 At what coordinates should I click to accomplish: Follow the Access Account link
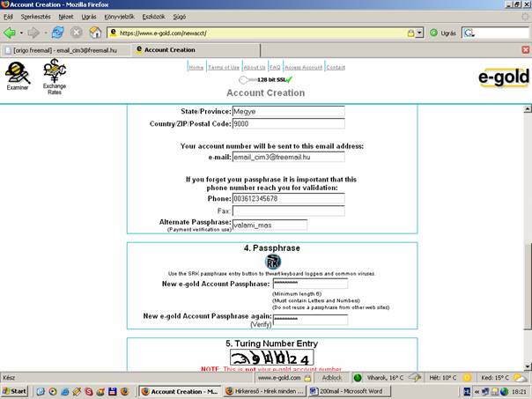pos(303,67)
